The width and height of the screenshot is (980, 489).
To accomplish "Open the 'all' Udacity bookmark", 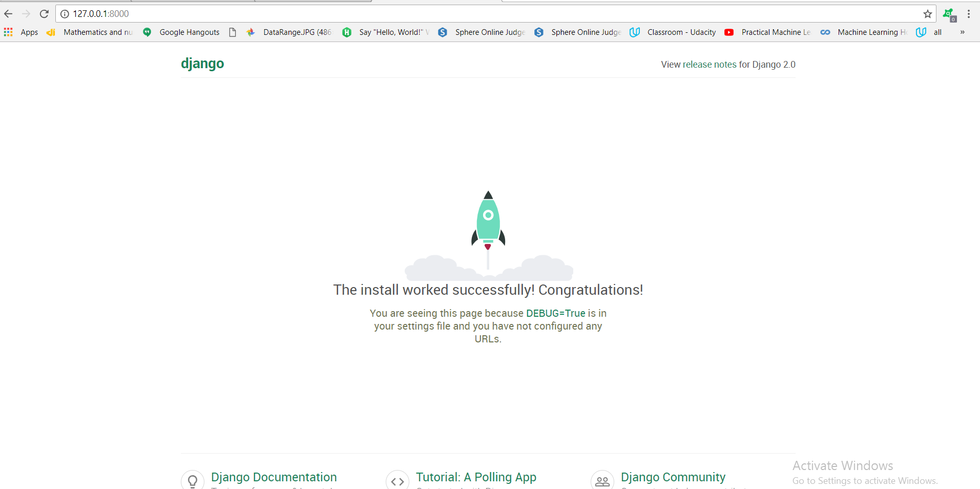I will pos(929,32).
